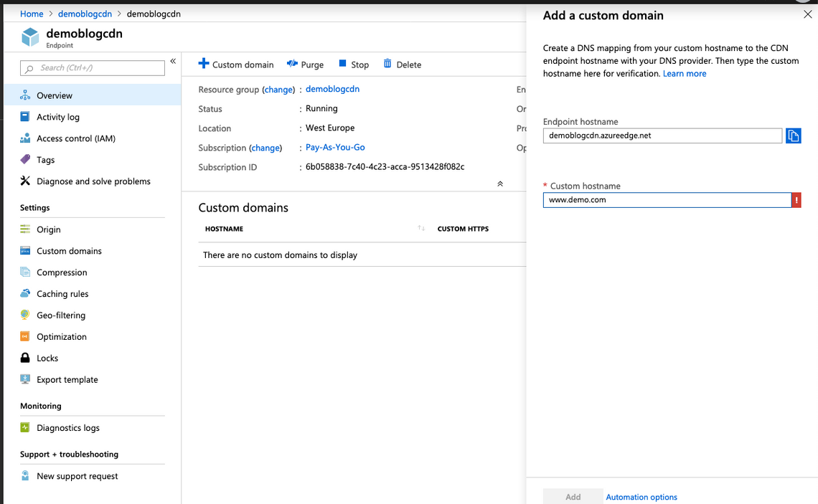Open New support request item
This screenshot has height=504, width=818.
point(93,476)
